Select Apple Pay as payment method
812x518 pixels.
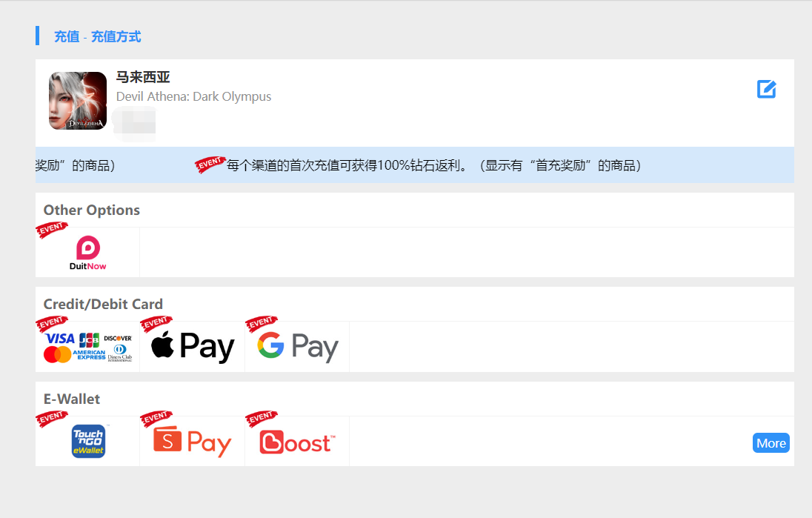click(192, 347)
